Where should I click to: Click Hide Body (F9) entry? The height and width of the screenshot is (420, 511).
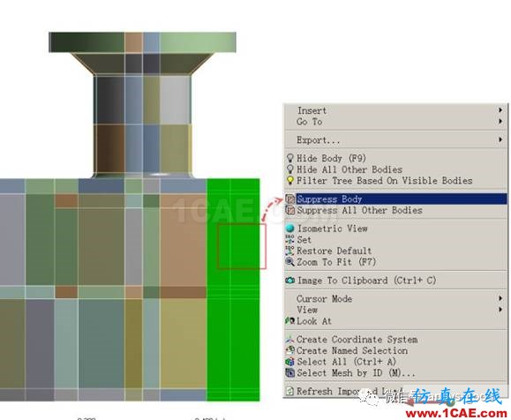coord(395,158)
